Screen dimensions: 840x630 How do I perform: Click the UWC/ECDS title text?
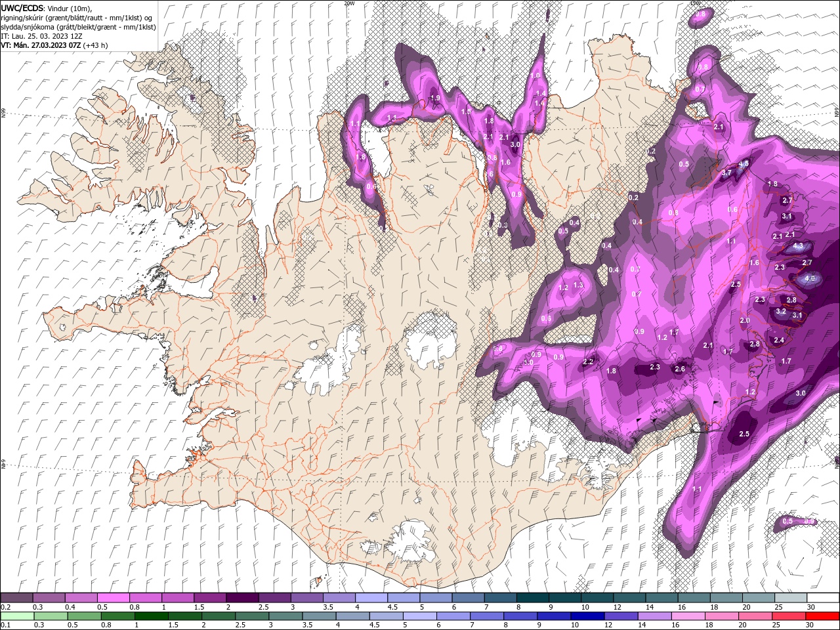[24, 8]
